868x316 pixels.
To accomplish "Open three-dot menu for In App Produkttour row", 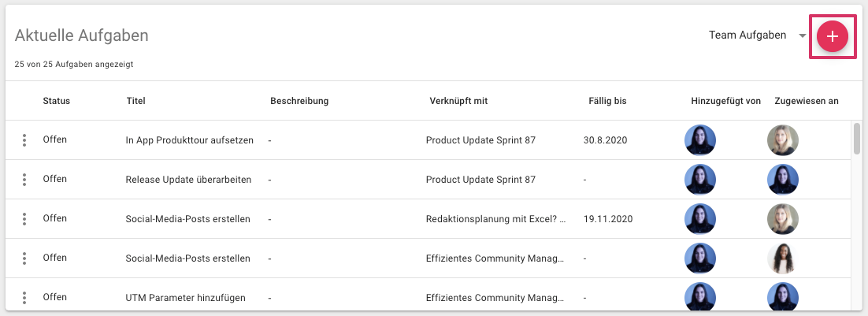I will [x=24, y=140].
